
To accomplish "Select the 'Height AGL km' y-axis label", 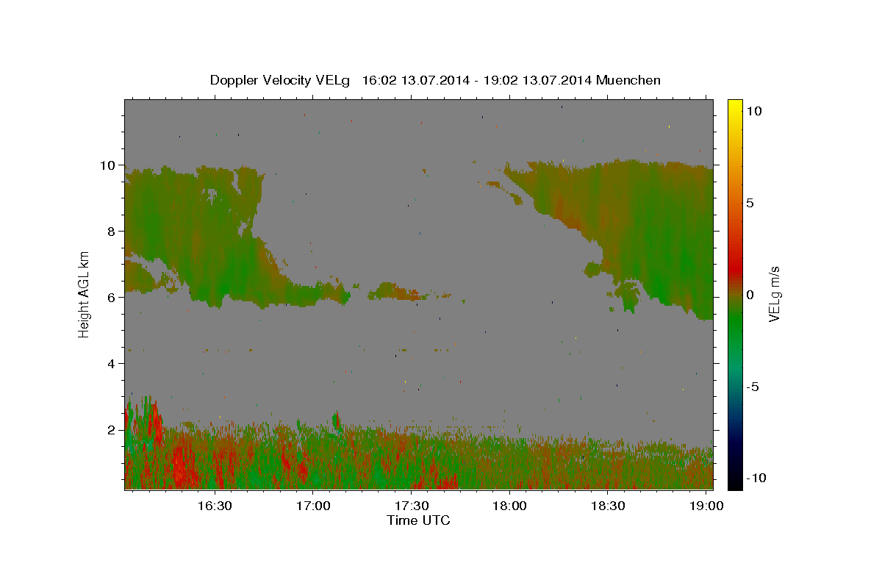I will pyautogui.click(x=85, y=293).
